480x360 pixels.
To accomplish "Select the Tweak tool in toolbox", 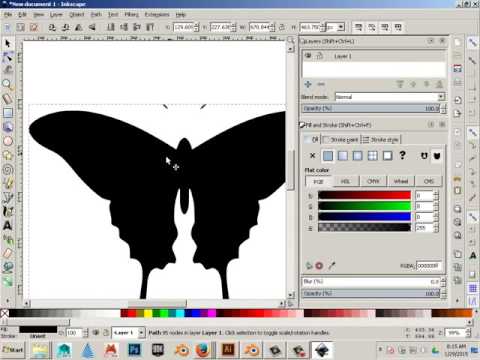I will pos(8,70).
